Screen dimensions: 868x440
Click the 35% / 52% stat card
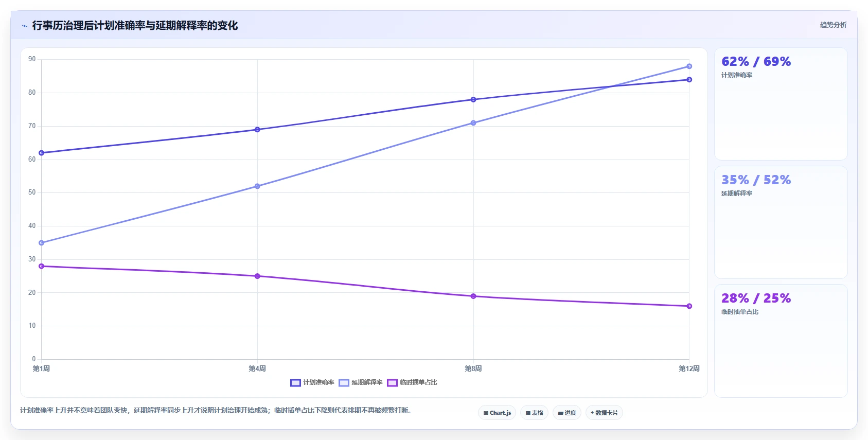click(x=781, y=222)
